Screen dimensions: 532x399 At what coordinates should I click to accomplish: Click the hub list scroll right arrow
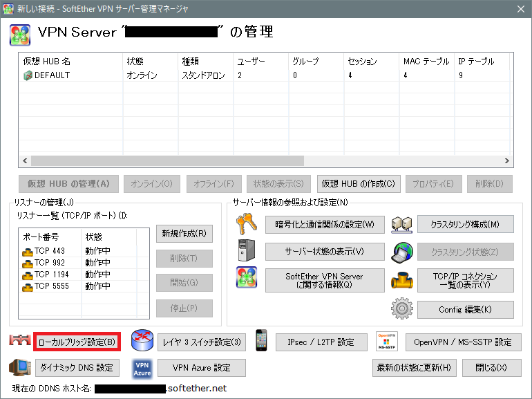coord(507,161)
